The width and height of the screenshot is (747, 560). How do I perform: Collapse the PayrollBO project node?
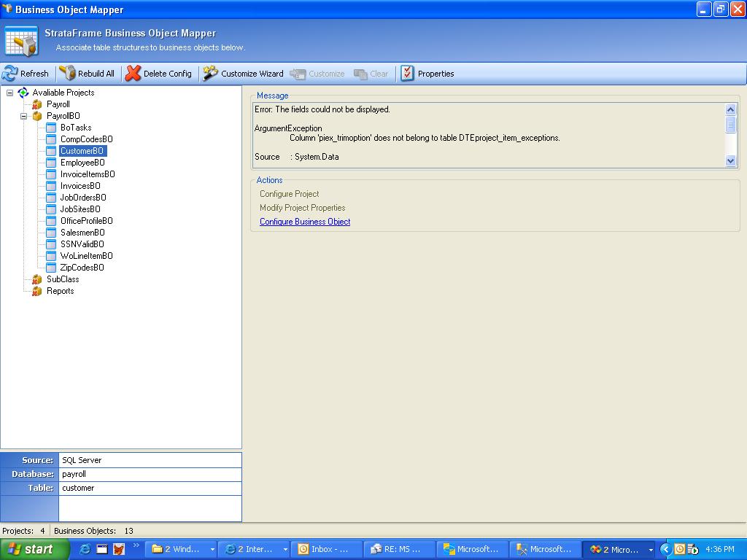(24, 116)
